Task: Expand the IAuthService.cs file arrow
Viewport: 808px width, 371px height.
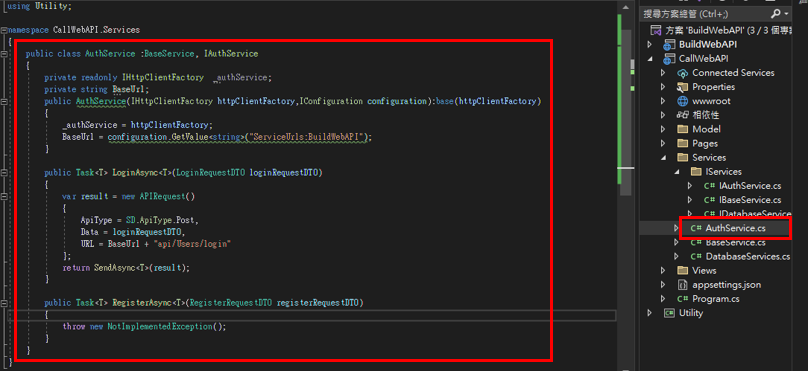Action: [x=690, y=186]
